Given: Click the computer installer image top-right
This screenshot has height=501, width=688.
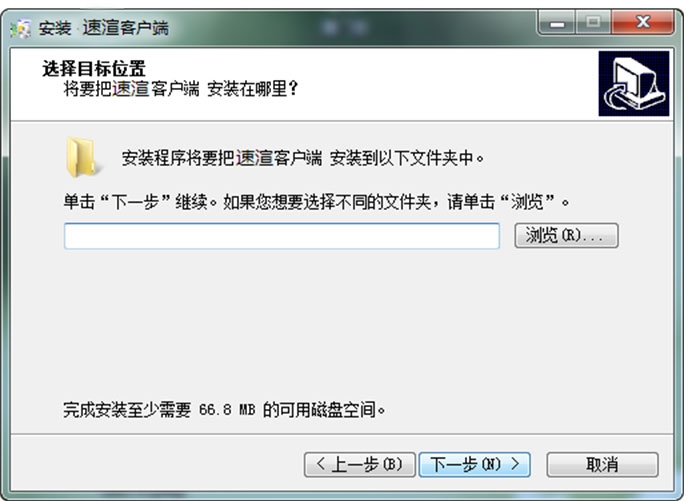Looking at the screenshot, I should [x=634, y=83].
